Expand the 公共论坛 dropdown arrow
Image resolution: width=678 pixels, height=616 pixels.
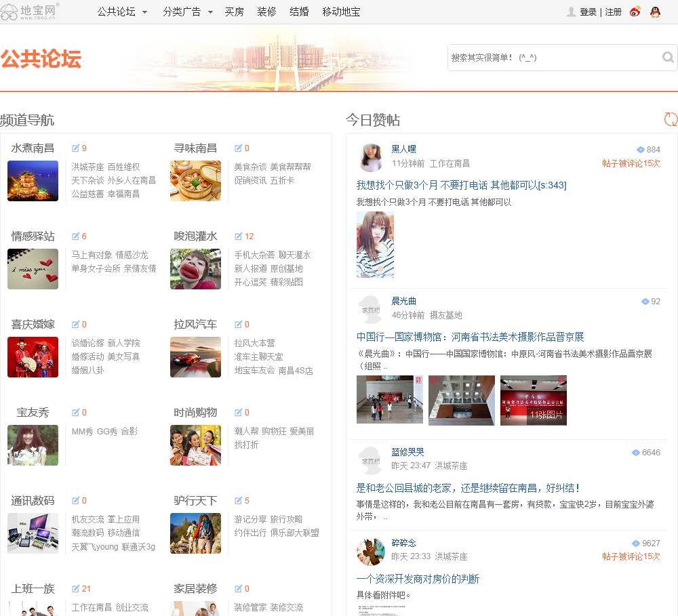(x=145, y=12)
